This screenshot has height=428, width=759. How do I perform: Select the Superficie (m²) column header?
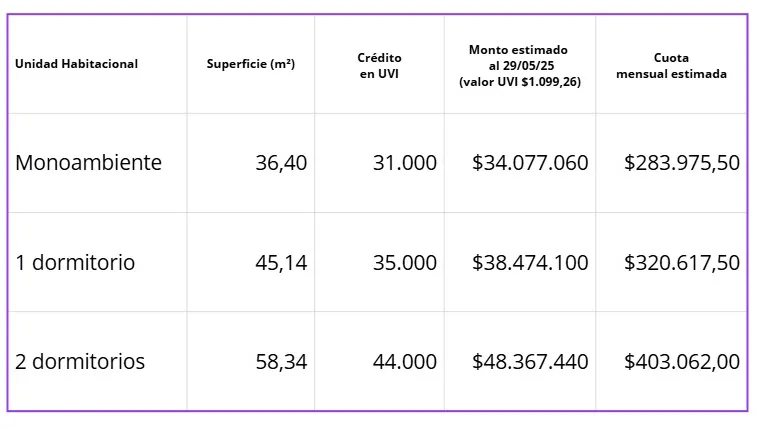[250, 64]
